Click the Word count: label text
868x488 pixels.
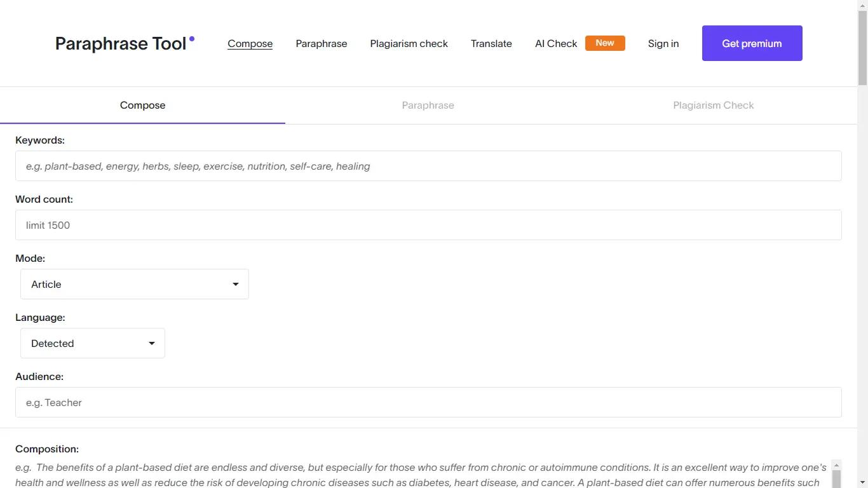[x=44, y=200]
